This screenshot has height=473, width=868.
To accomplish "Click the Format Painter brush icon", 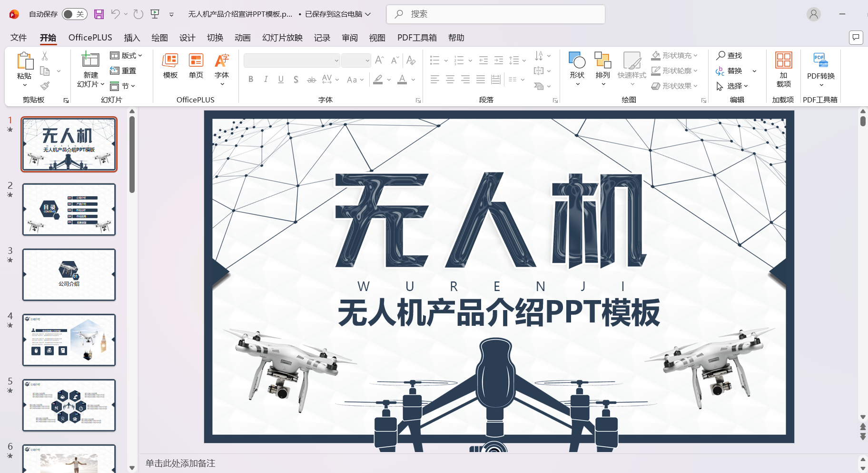I will [x=45, y=86].
